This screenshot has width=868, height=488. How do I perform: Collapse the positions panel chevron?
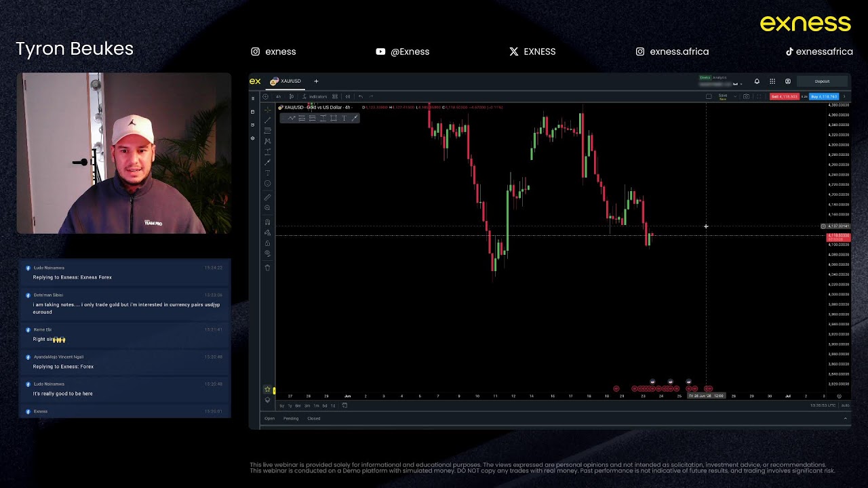pyautogui.click(x=846, y=418)
